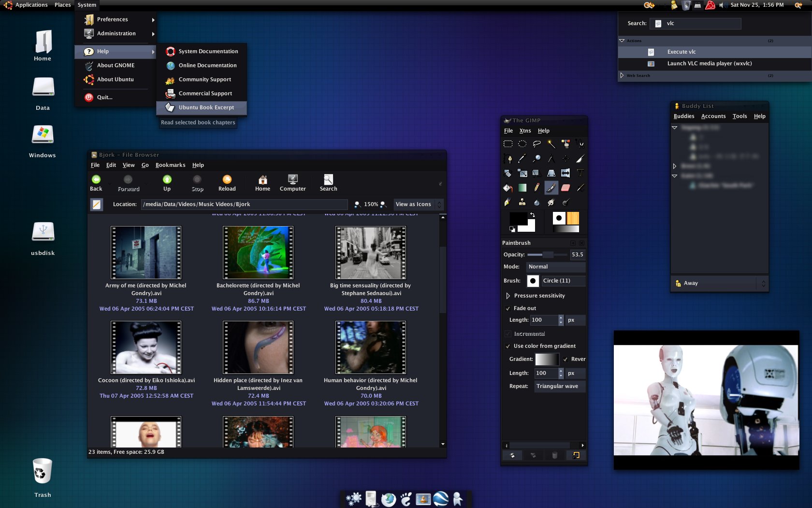The height and width of the screenshot is (508, 812).
Task: Open gradient Length px unit dropdown
Action: [575, 373]
